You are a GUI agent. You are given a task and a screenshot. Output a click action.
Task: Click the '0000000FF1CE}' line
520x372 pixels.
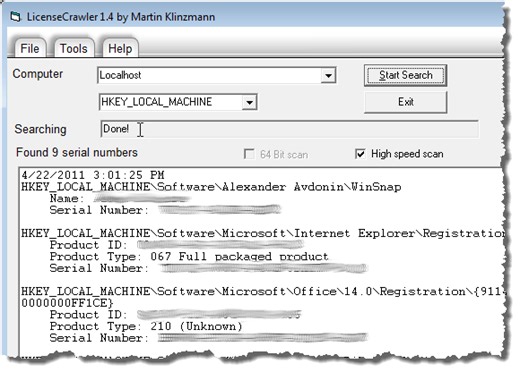tap(67, 303)
